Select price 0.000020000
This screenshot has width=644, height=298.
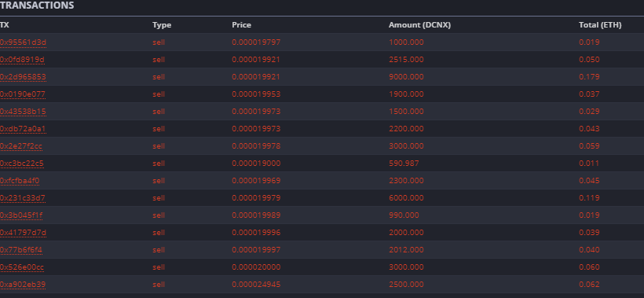[x=256, y=267]
